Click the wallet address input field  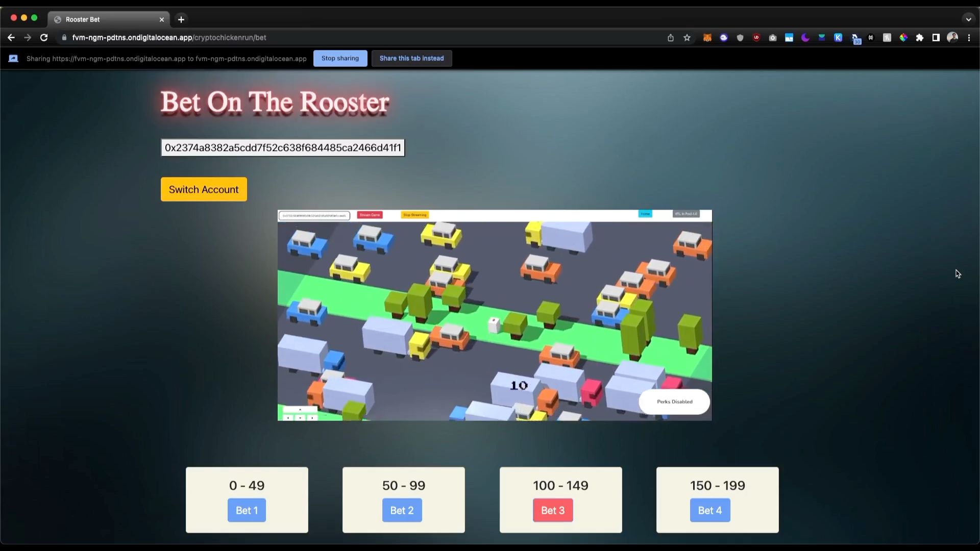pos(283,148)
